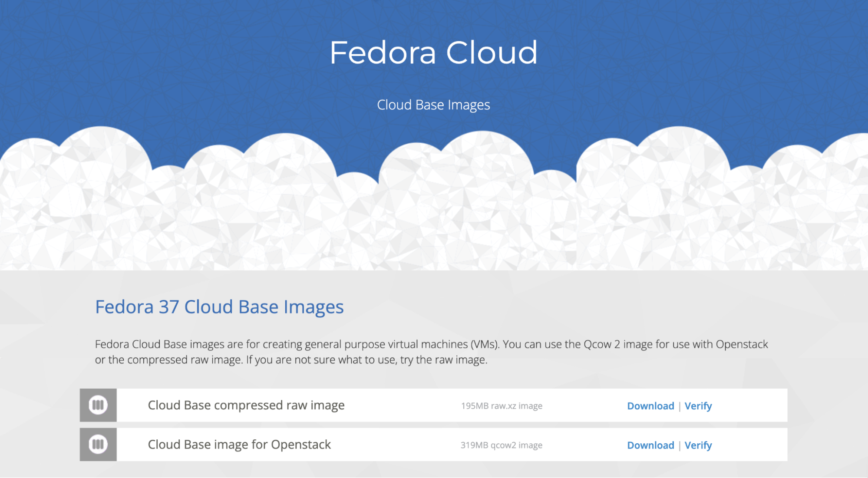This screenshot has height=478, width=868.
Task: Click 'try the raw image' in the description
Action: click(x=443, y=360)
